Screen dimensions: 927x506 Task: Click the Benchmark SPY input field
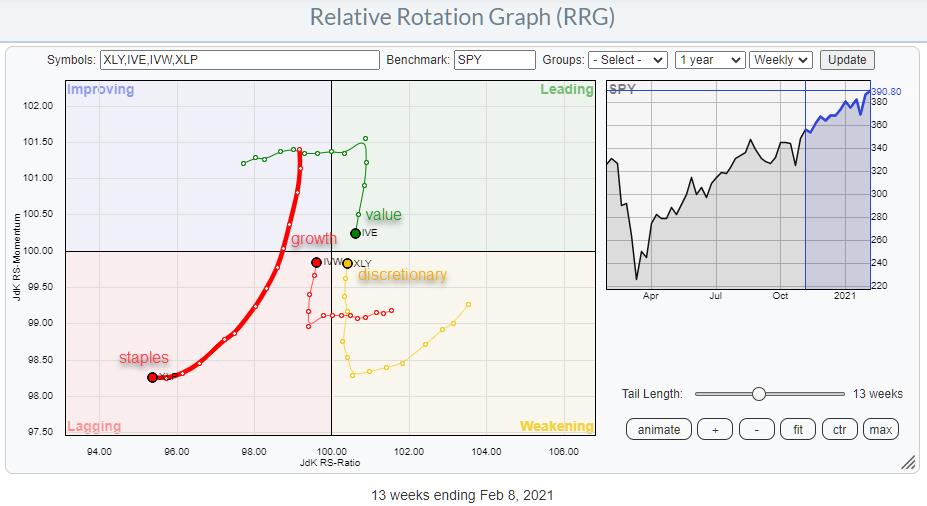(x=494, y=60)
